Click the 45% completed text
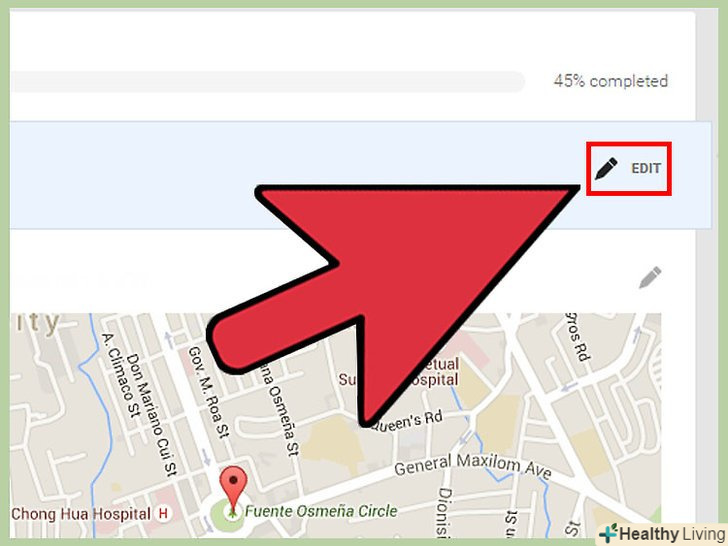This screenshot has height=546, width=728. [611, 81]
